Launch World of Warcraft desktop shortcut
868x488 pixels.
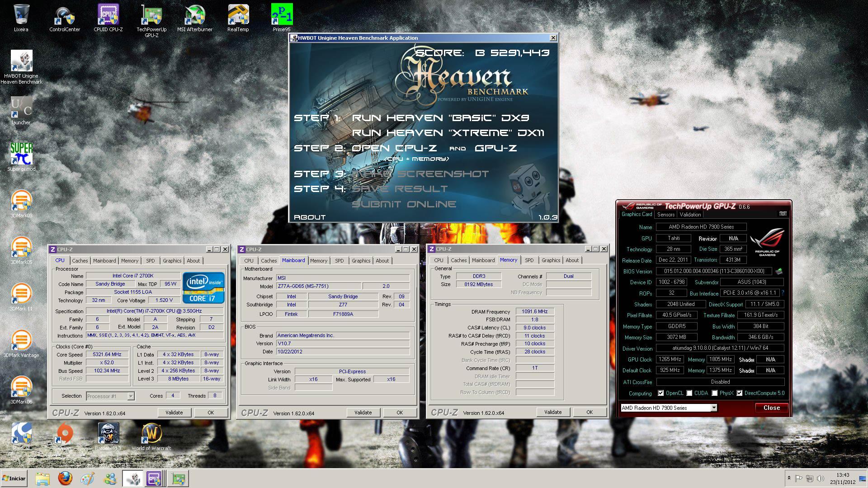pos(151,436)
